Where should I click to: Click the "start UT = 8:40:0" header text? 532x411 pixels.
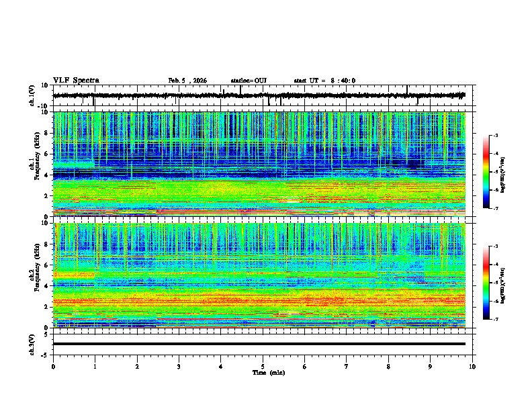[x=324, y=81]
